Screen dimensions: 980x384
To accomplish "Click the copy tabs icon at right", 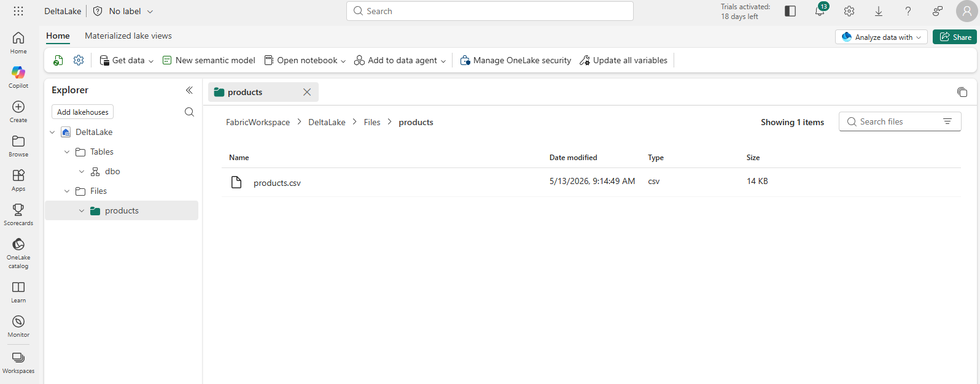I will coord(962,92).
